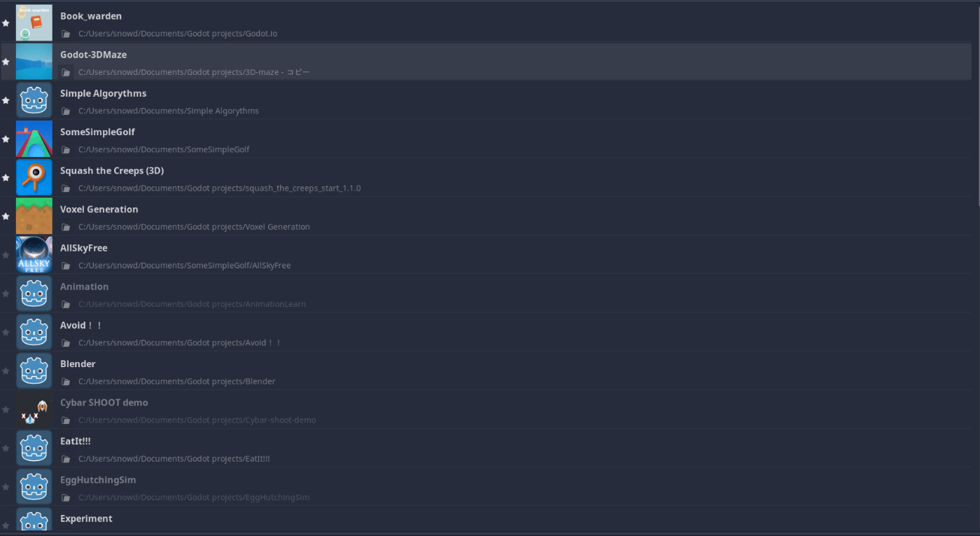980x536 pixels.
Task: Click path ending in Godot projects/Voxel Generation
Action: pos(194,227)
